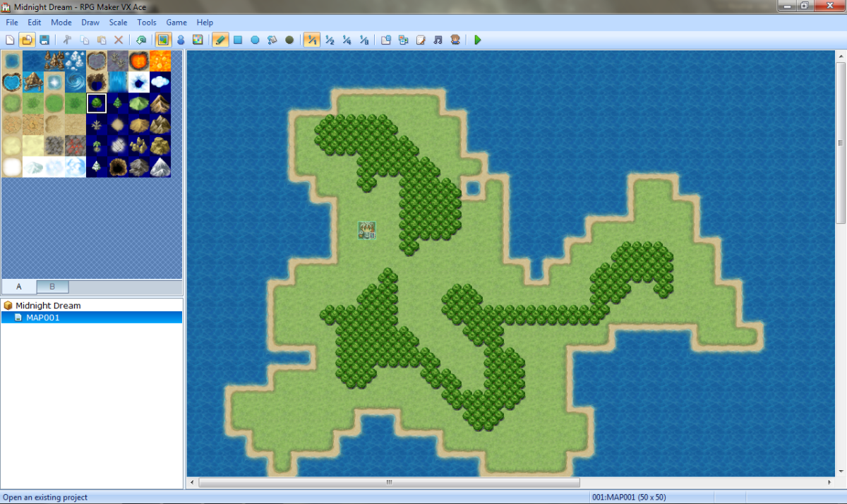The width and height of the screenshot is (847, 504).
Task: Set map zoom scale to 1/2
Action: pos(330,40)
